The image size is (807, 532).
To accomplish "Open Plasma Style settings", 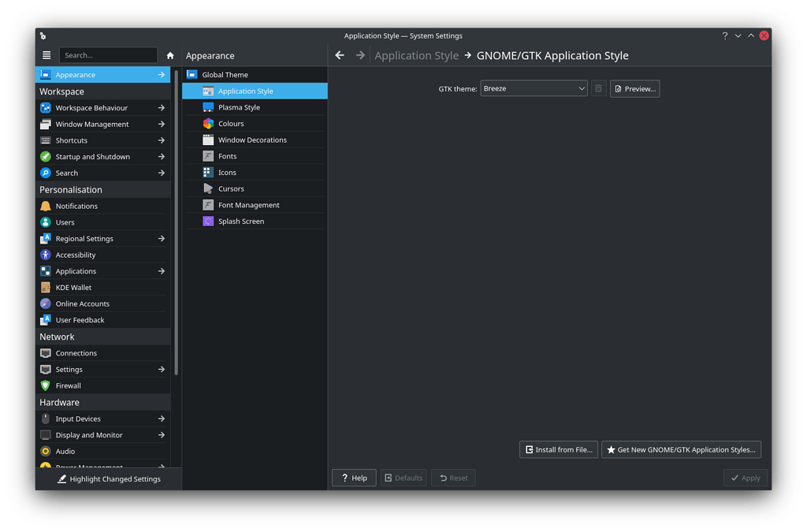I will coord(239,107).
